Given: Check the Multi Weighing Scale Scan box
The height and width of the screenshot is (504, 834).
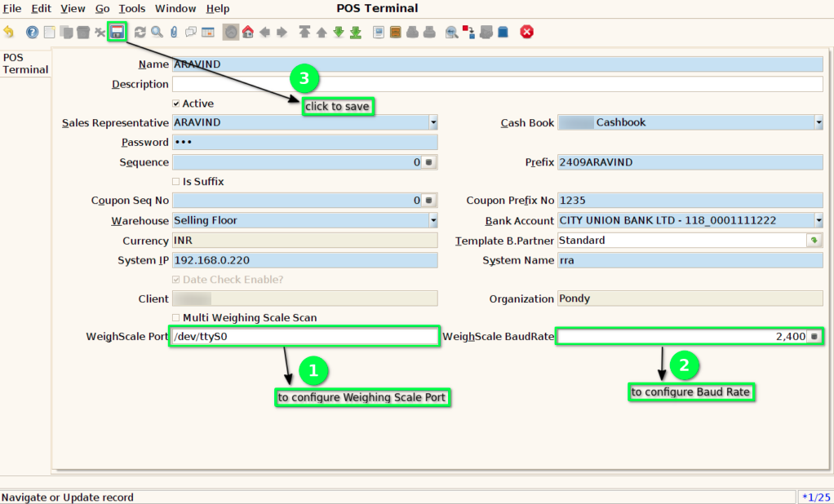Looking at the screenshot, I should click(x=176, y=318).
